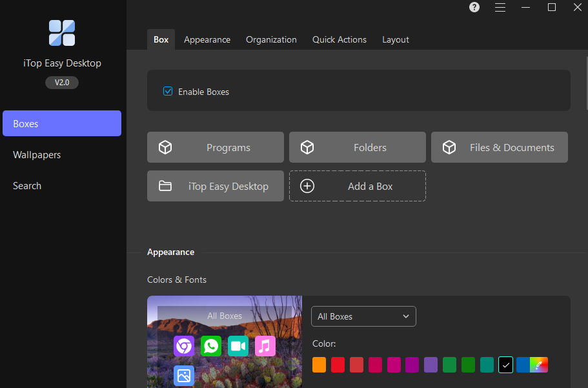Click the video camera icon in preview
Viewport: 588px width, 388px height.
238,346
